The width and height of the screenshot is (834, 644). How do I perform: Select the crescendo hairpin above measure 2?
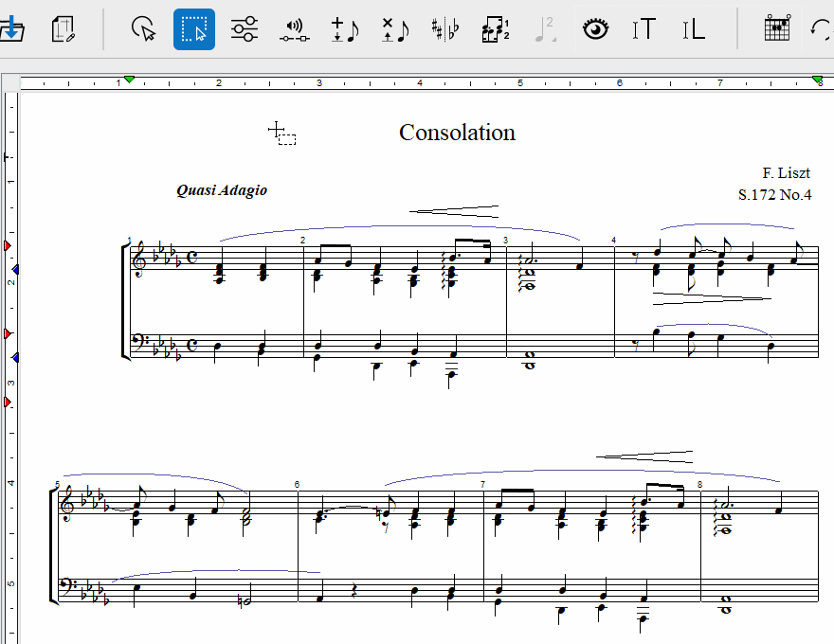pos(454,211)
